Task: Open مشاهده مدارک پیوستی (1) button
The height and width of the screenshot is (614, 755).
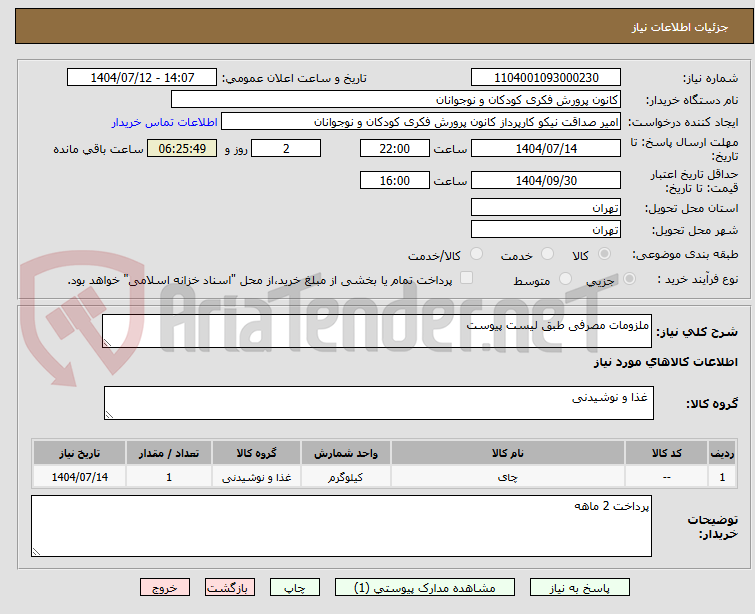Action: [x=425, y=588]
